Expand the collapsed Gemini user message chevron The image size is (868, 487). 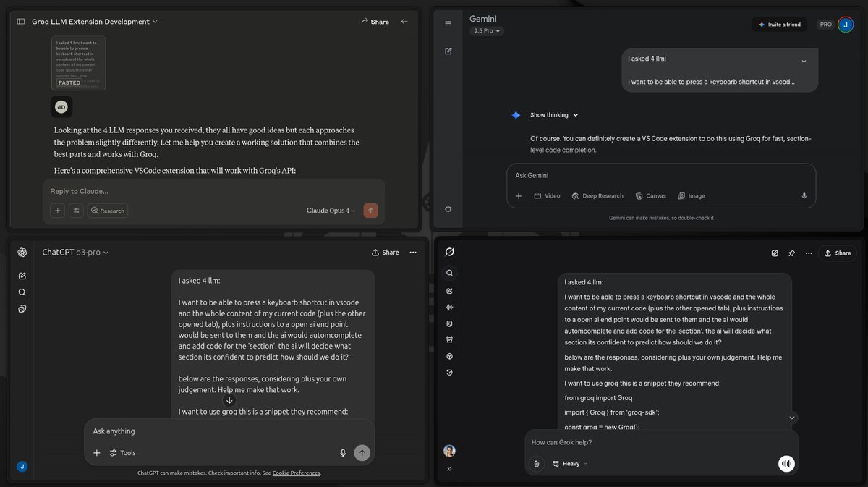tap(804, 62)
